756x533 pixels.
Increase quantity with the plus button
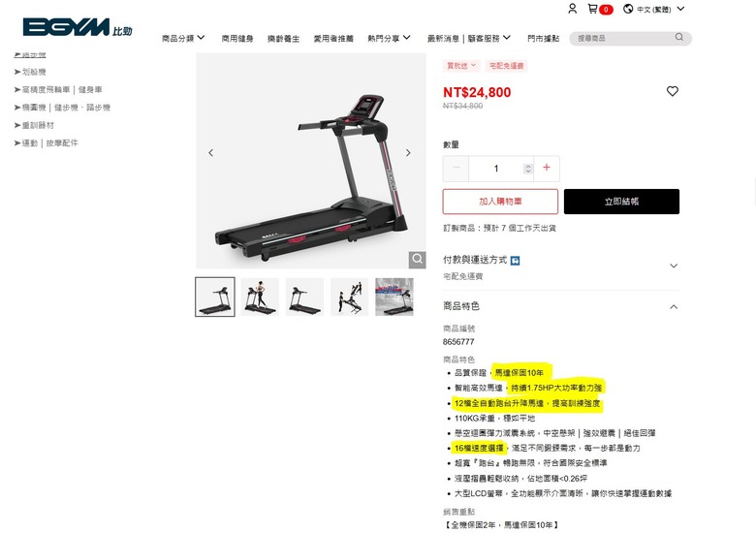tap(547, 168)
